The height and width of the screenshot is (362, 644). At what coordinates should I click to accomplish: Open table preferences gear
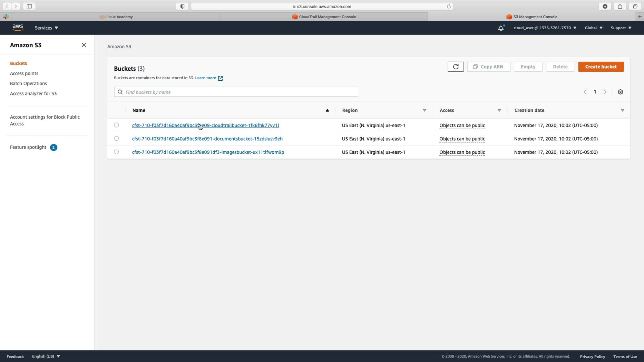coord(621,92)
